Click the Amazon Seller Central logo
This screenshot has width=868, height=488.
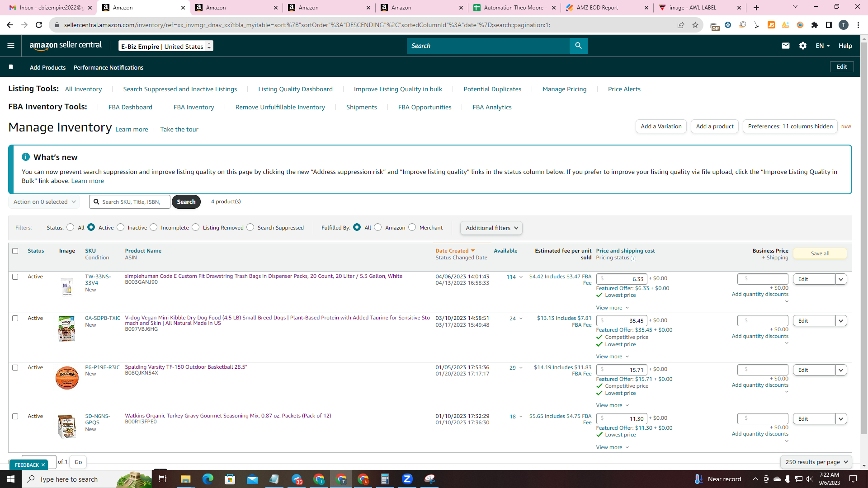(x=66, y=46)
